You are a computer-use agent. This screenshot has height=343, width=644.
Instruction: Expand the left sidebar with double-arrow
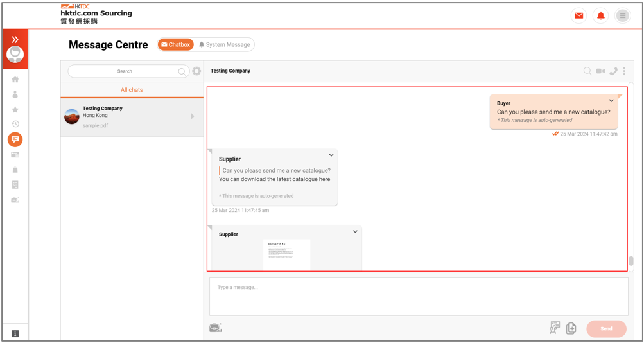click(15, 39)
